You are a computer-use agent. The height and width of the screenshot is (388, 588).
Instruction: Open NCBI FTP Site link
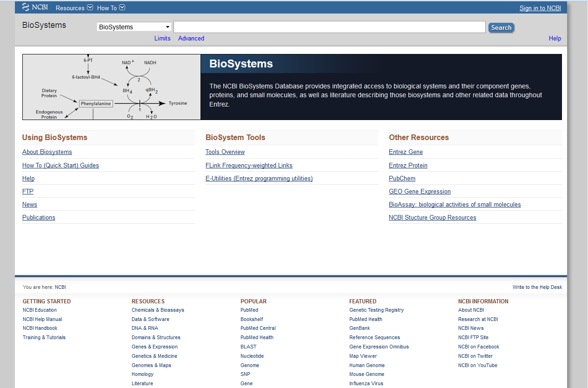(473, 337)
